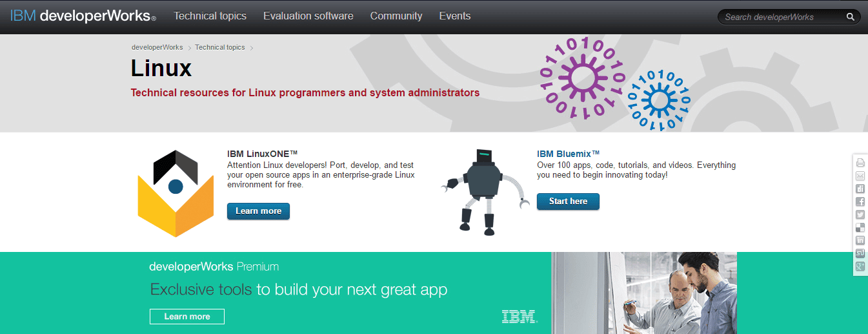
Task: Share on Twitter bird icon
Action: click(860, 214)
